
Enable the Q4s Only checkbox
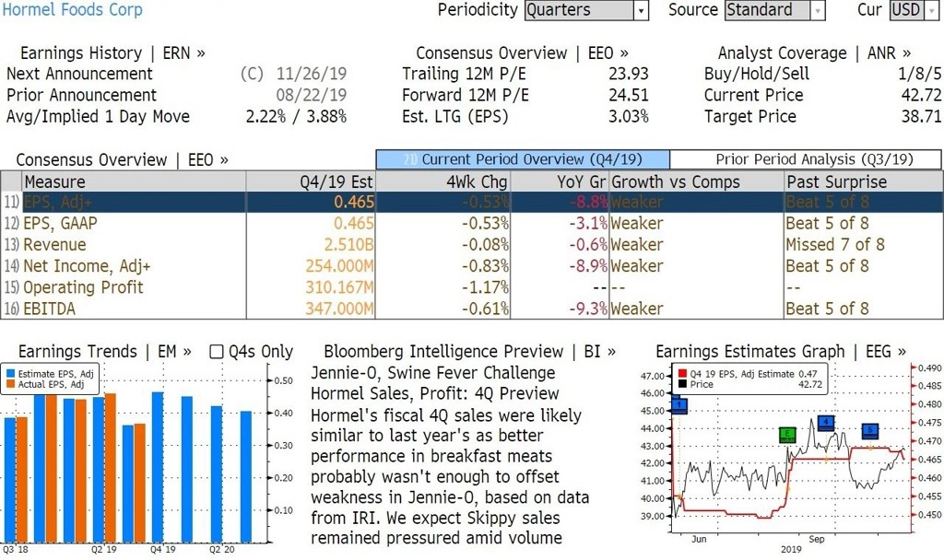click(216, 352)
